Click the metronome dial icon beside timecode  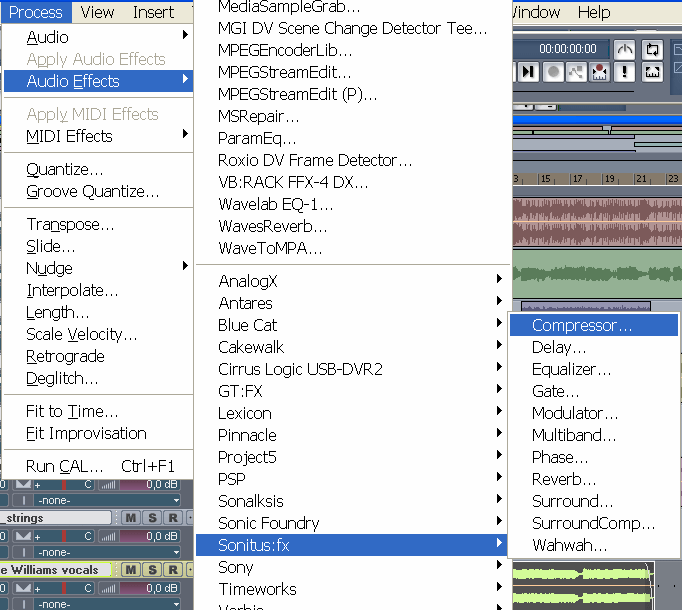(625, 49)
